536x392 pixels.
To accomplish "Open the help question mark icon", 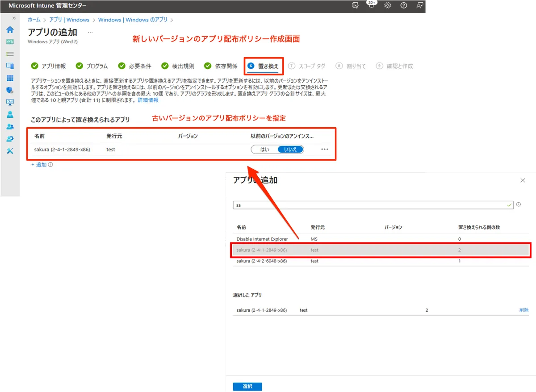I will pos(404,6).
